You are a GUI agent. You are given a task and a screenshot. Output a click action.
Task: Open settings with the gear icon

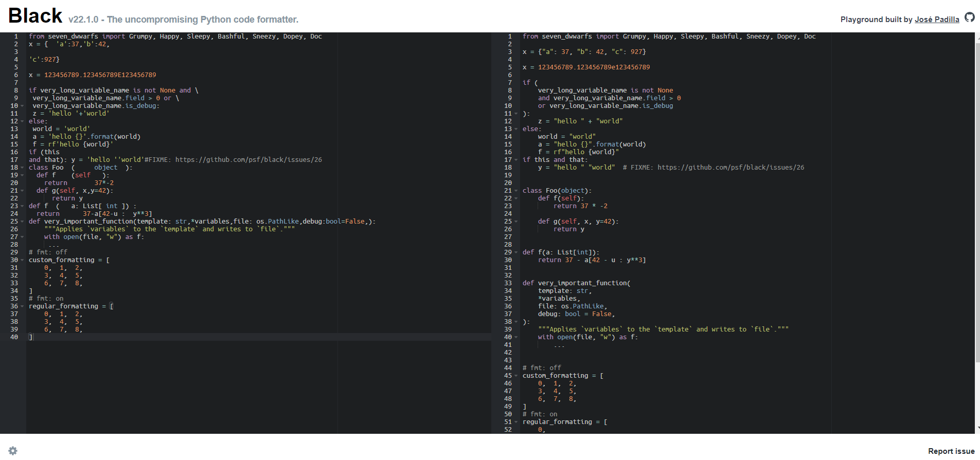coord(13,451)
